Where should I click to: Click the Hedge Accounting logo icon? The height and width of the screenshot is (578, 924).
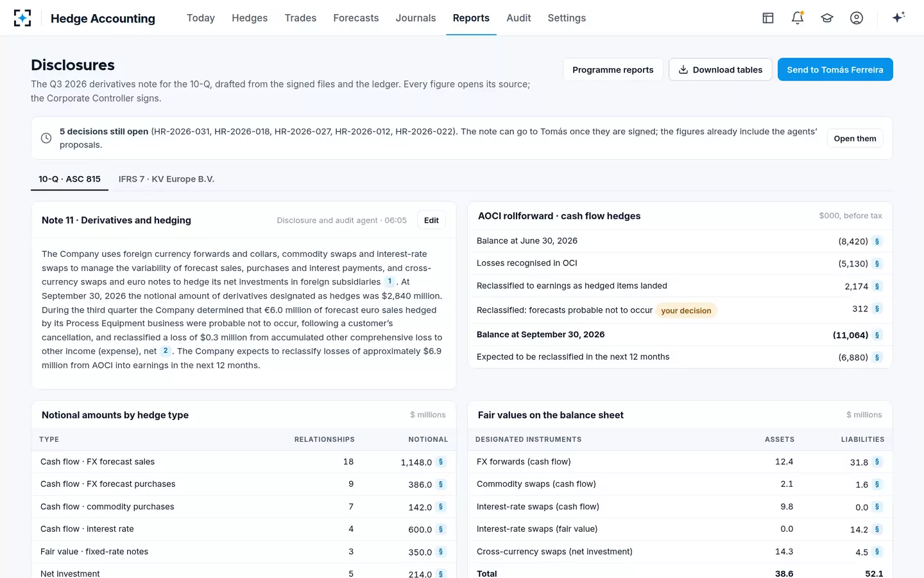click(x=22, y=18)
